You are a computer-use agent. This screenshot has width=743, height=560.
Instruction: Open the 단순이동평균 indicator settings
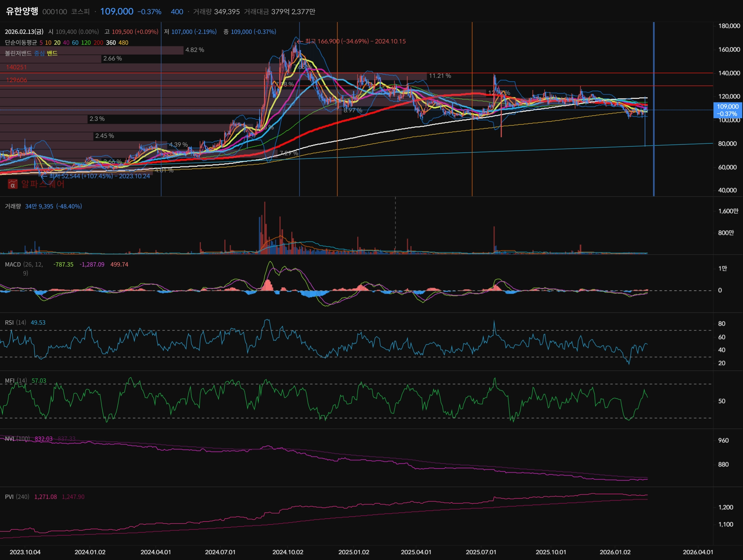click(x=21, y=43)
